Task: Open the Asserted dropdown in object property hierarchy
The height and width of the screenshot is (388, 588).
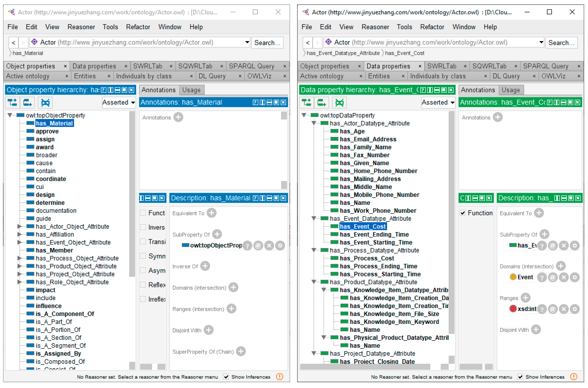Action: pyautogui.click(x=119, y=102)
